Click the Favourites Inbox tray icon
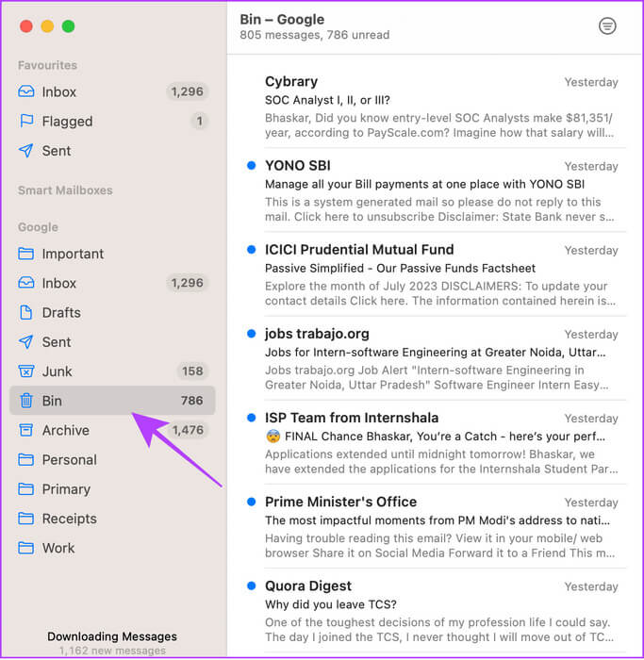Image resolution: width=644 pixels, height=660 pixels. pyautogui.click(x=26, y=91)
